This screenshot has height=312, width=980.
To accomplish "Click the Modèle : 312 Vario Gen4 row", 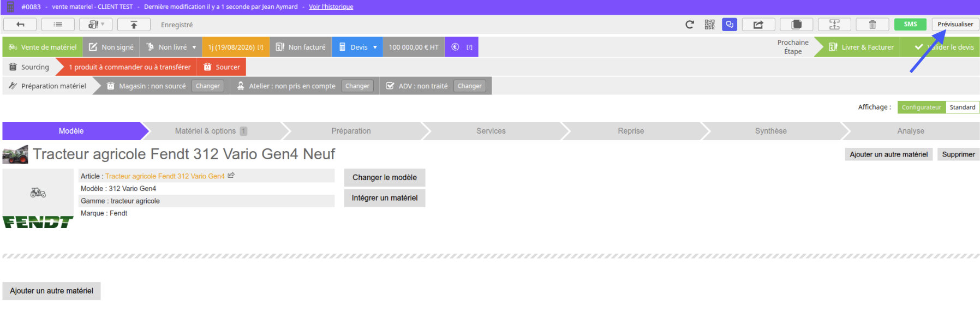I will [x=206, y=189].
